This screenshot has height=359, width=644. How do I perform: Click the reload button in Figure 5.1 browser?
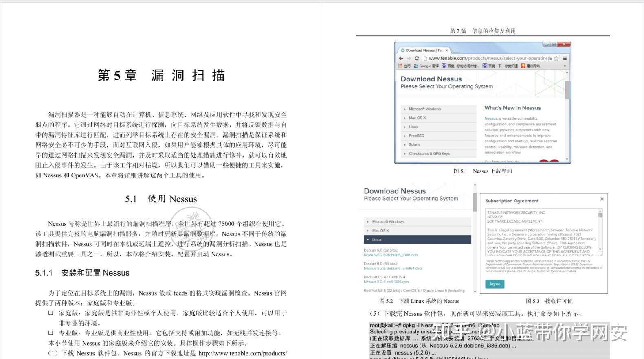click(416, 58)
